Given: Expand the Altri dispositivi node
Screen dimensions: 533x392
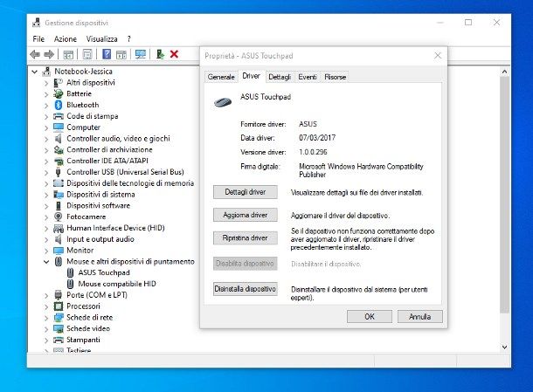Looking at the screenshot, I should [46, 83].
